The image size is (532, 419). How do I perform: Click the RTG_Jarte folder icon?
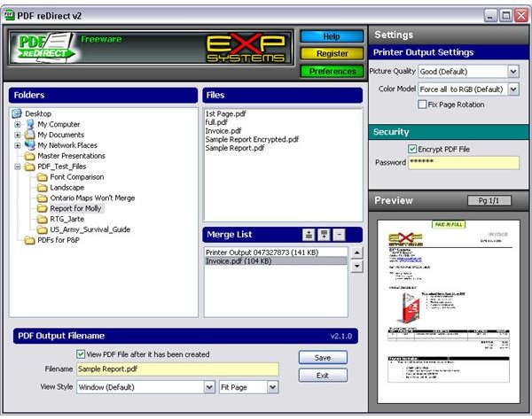point(43,219)
